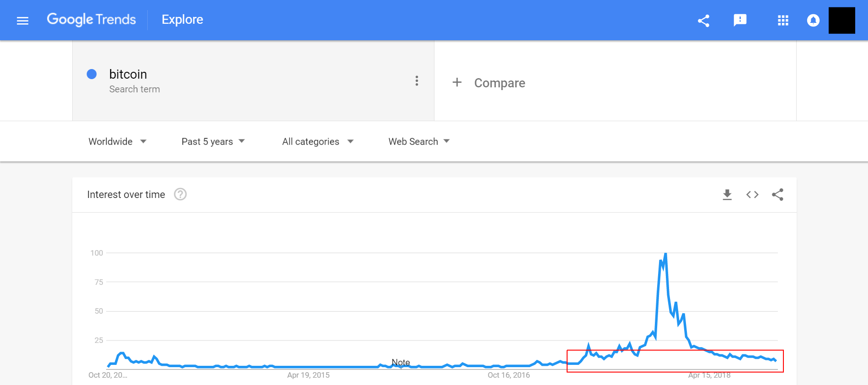Expand the All categories dropdown

point(318,142)
